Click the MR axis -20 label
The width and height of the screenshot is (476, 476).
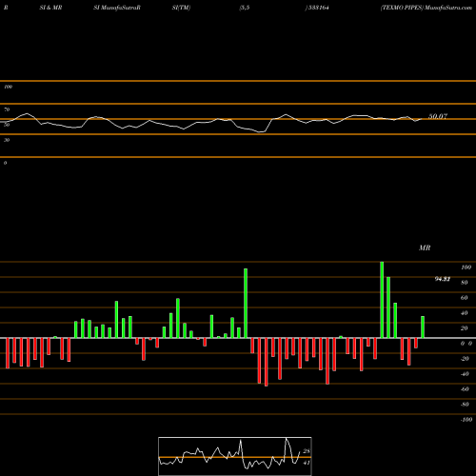point(465,359)
